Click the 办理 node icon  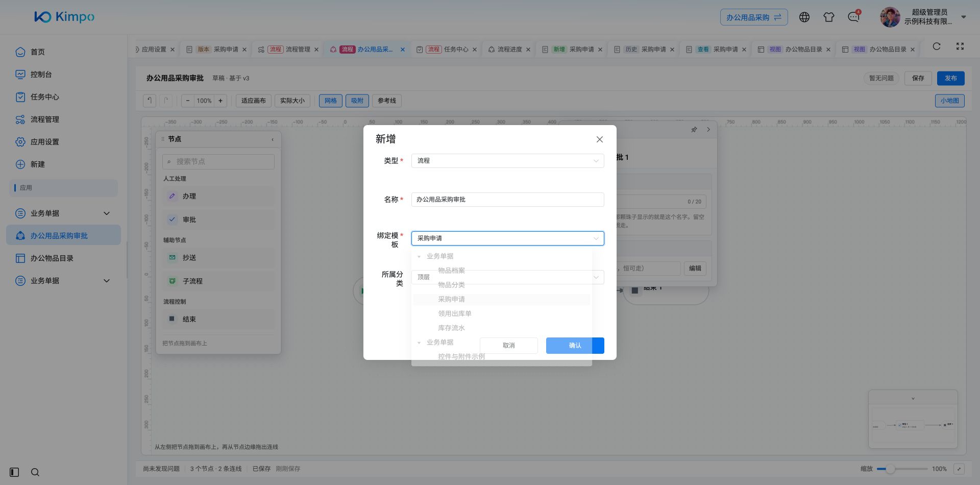(172, 196)
